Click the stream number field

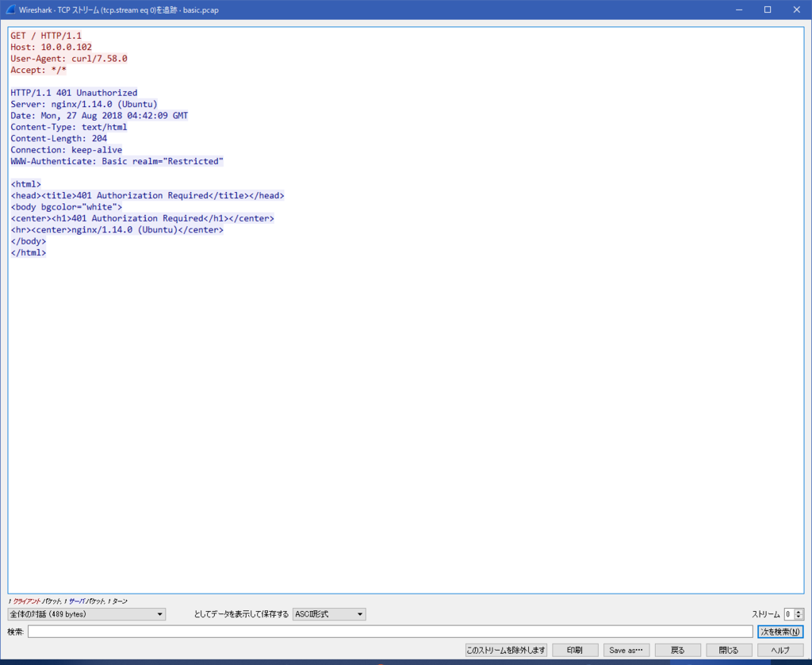point(789,614)
